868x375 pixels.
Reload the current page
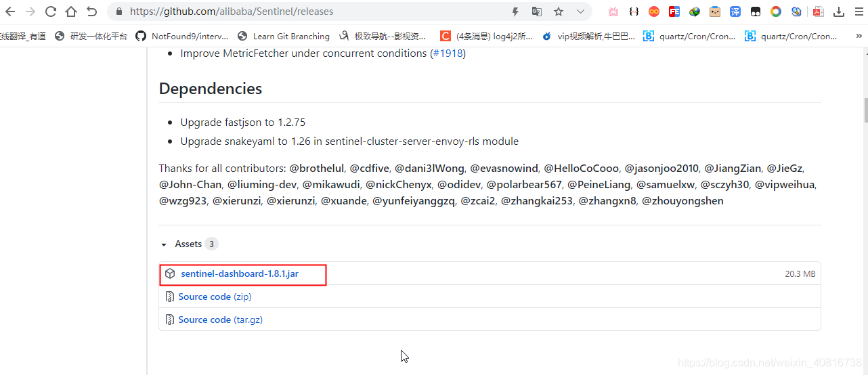(50, 12)
